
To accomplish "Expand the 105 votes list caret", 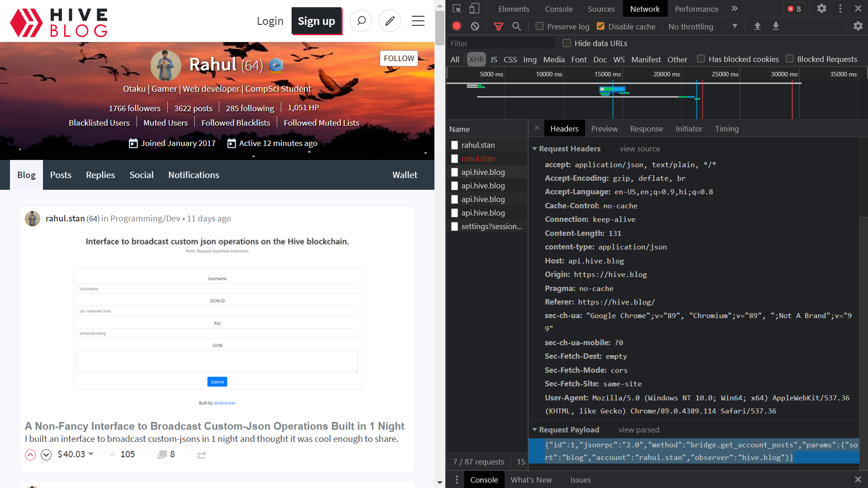I will pos(113,455).
